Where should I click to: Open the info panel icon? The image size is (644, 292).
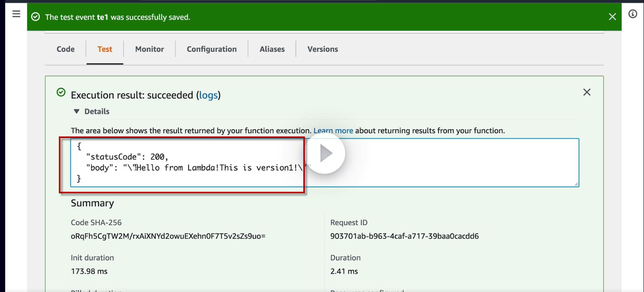[632, 14]
